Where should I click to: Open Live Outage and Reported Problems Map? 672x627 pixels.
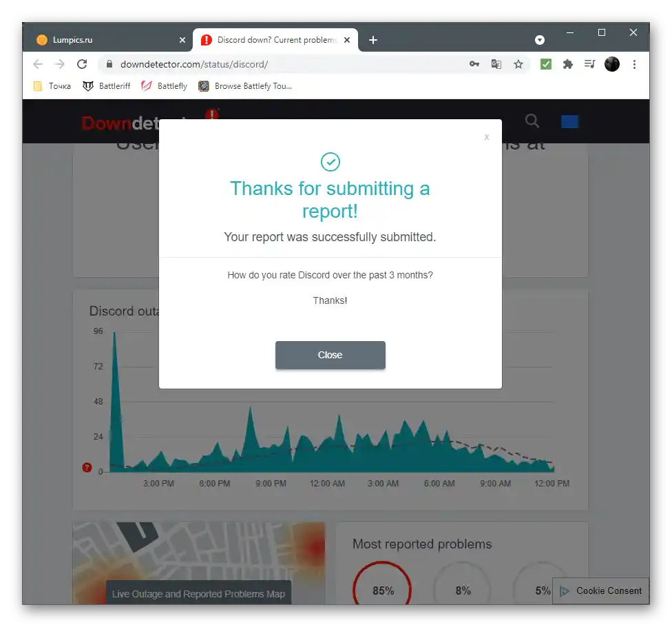198,593
